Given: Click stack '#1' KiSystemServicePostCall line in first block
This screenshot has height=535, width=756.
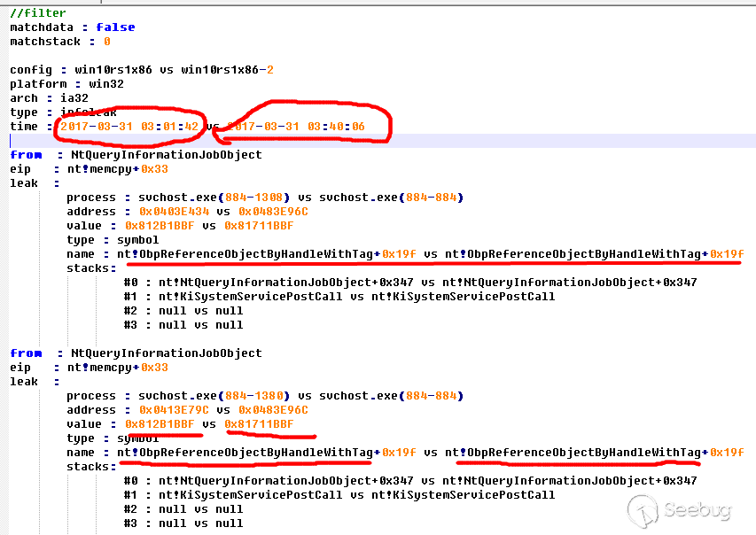Looking at the screenshot, I should [339, 297].
